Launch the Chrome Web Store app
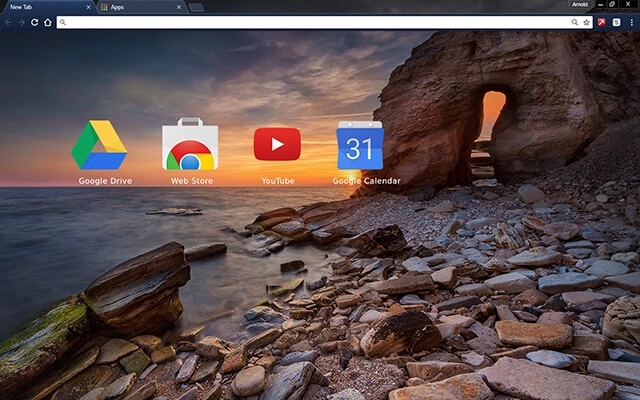This screenshot has width=640, height=400. tap(190, 144)
